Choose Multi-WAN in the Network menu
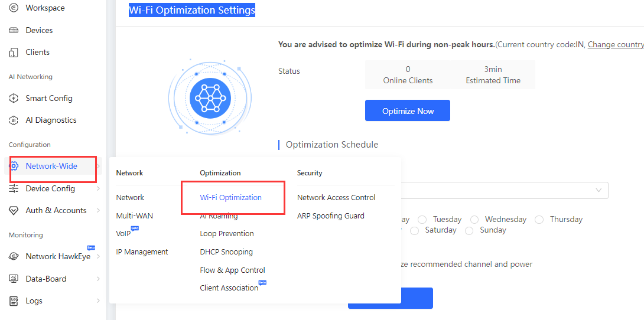Screen dimensions: 644x320 (135, 216)
